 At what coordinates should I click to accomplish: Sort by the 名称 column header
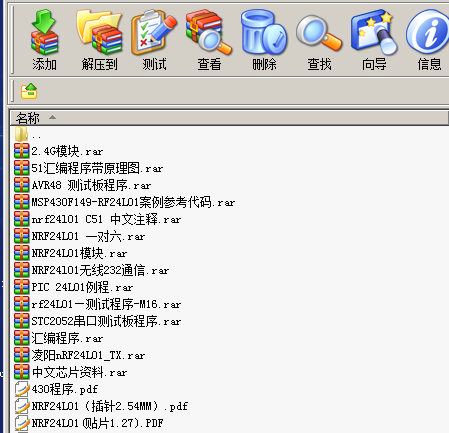coord(28,118)
